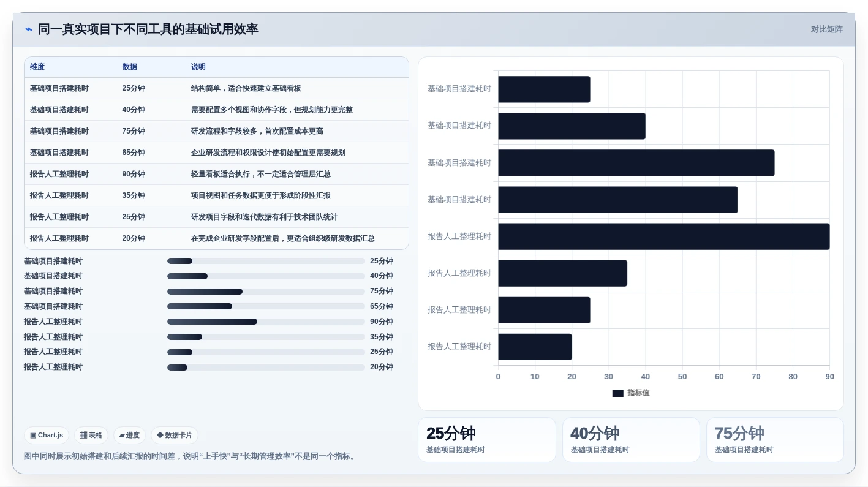Click 65分钟 in the table 数据 column

point(134,153)
